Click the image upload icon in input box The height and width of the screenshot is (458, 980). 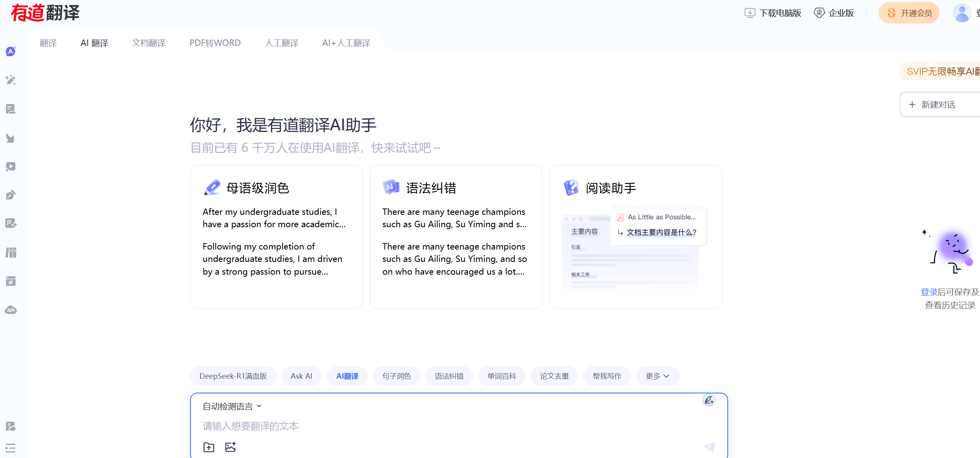[230, 447]
